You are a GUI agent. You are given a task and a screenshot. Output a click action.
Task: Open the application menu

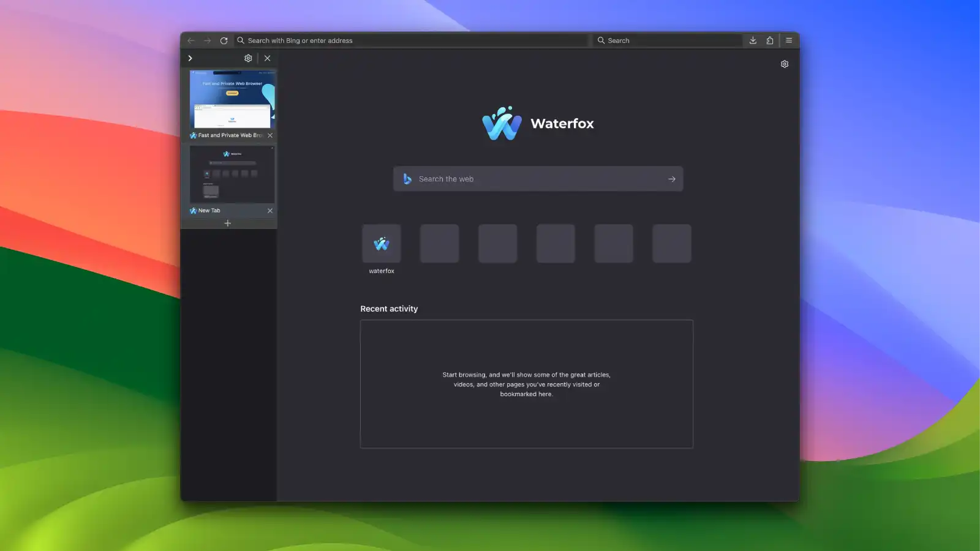click(x=789, y=40)
